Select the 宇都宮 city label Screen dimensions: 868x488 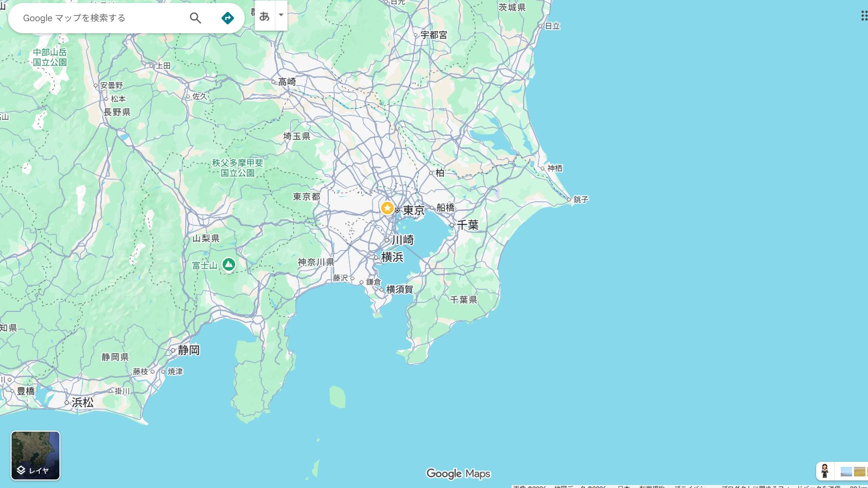point(434,35)
